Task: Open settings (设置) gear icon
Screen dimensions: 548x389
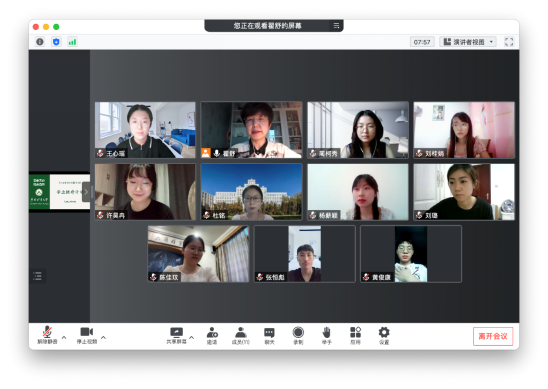Action: [384, 336]
